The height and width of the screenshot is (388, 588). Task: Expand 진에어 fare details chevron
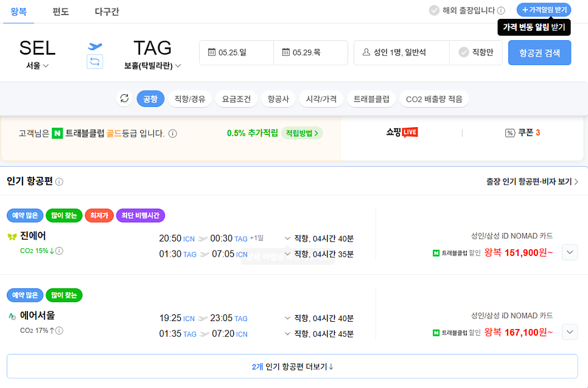click(570, 252)
